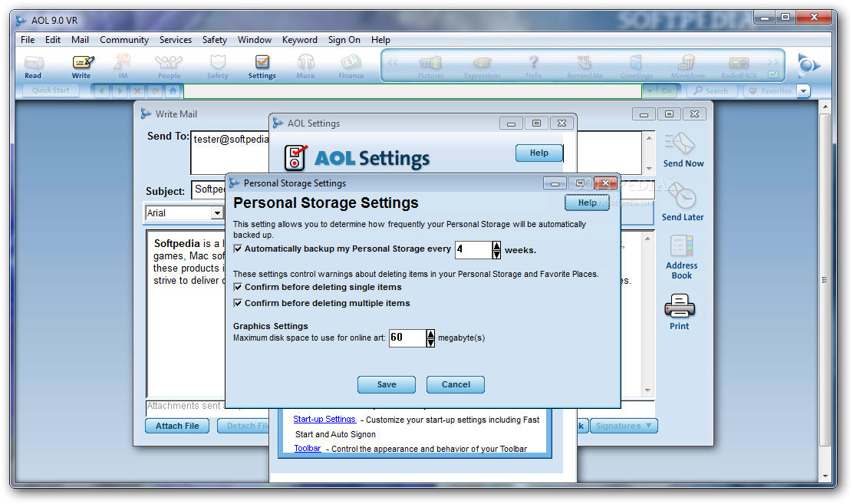Viewport: 853px width, 504px height.
Task: Toggle Automatically backup my Personal Storage checkbox
Action: (238, 249)
